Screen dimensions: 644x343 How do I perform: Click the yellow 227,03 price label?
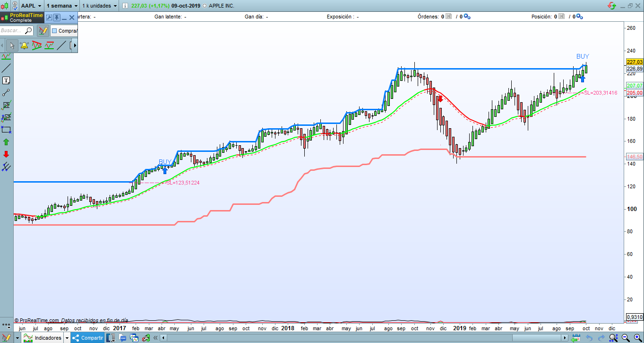point(634,62)
